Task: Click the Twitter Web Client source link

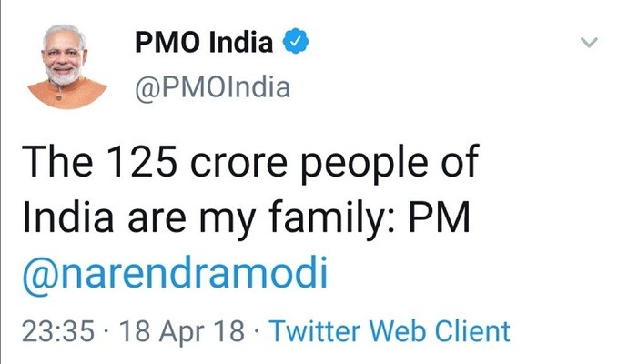Action: click(390, 329)
